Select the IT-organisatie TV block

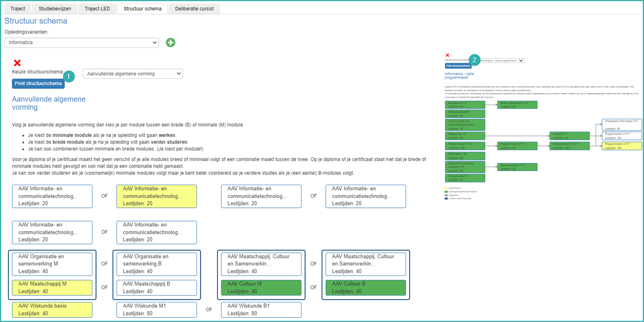(465, 178)
